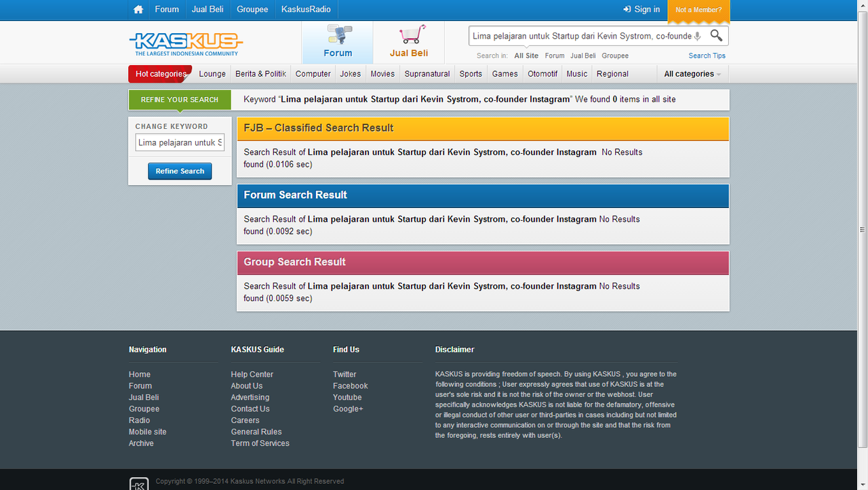Click the main search input field

point(581,36)
